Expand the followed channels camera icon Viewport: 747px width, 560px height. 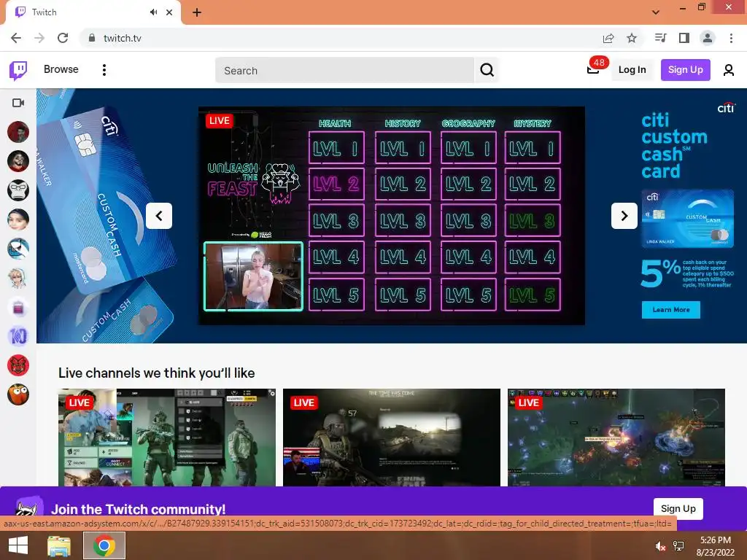tap(18, 103)
